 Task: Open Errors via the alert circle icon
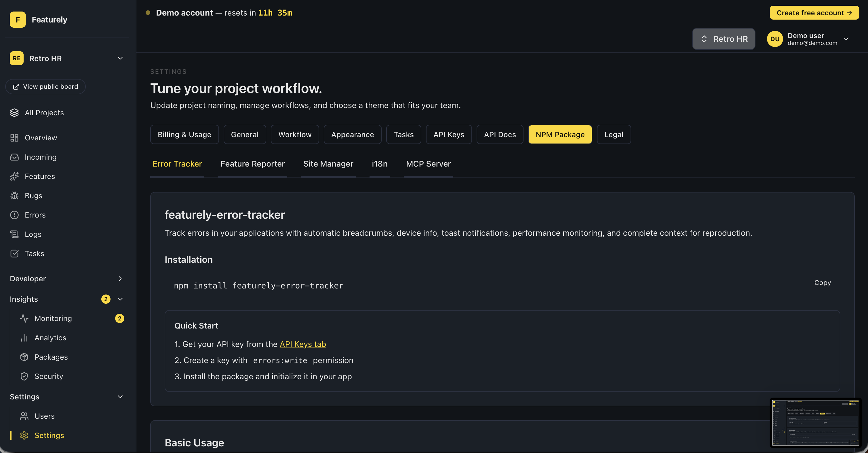tap(14, 215)
